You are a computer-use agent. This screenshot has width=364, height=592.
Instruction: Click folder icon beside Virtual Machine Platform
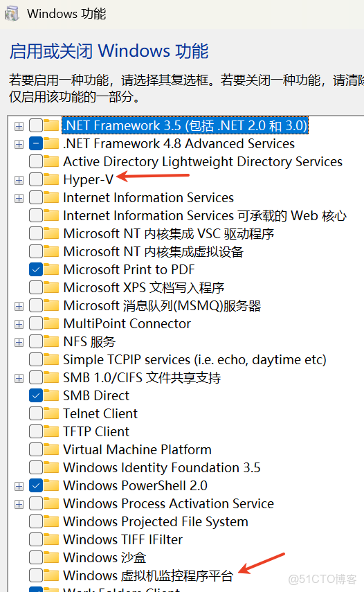coord(51,449)
